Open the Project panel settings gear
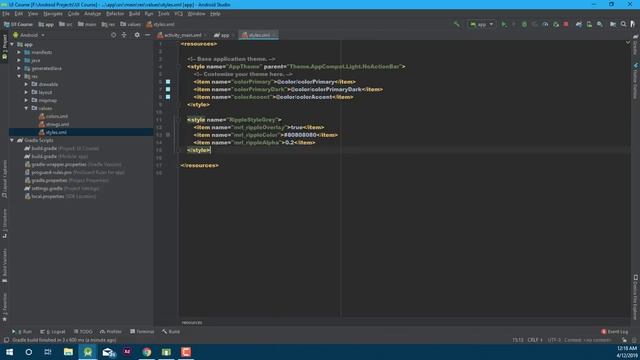640x360 pixels. coord(137,35)
